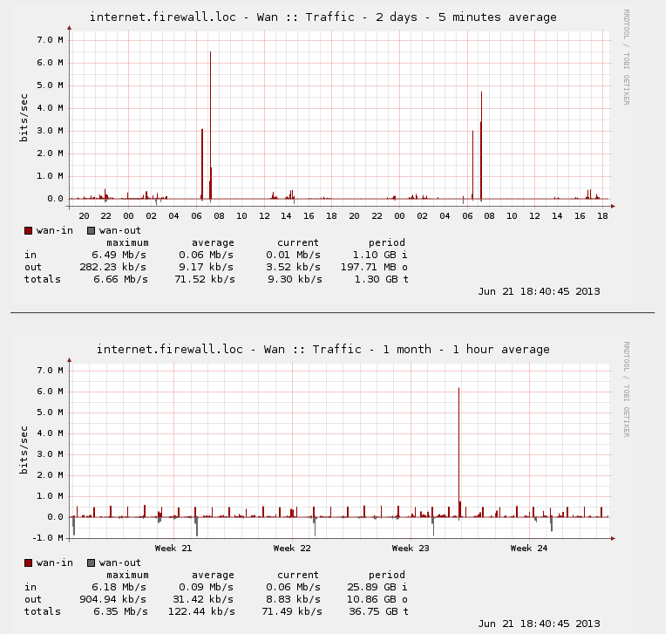Click the Week 22 axis label
This screenshot has width=672, height=634.
292,549
